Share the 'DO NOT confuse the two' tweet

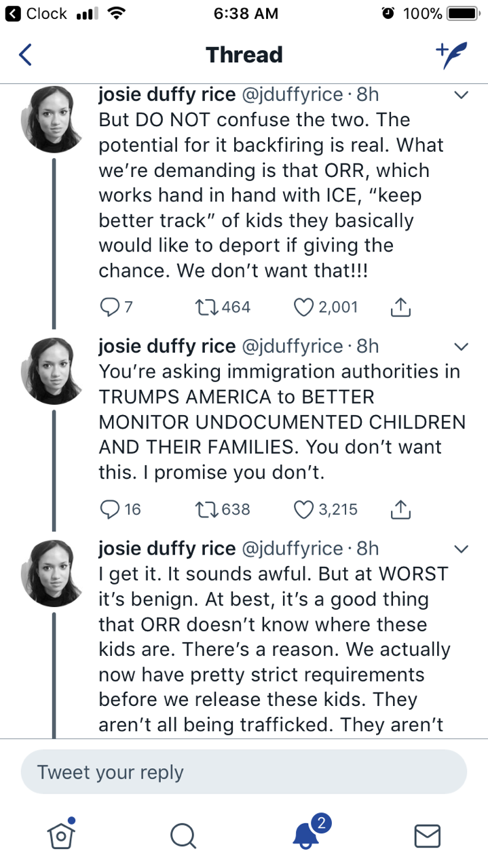point(401,308)
